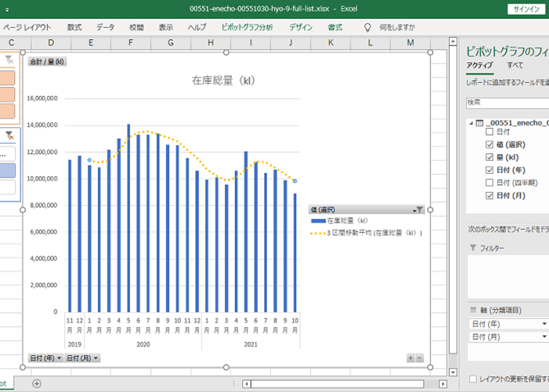Add a new sheet with plus icon

click(37, 384)
